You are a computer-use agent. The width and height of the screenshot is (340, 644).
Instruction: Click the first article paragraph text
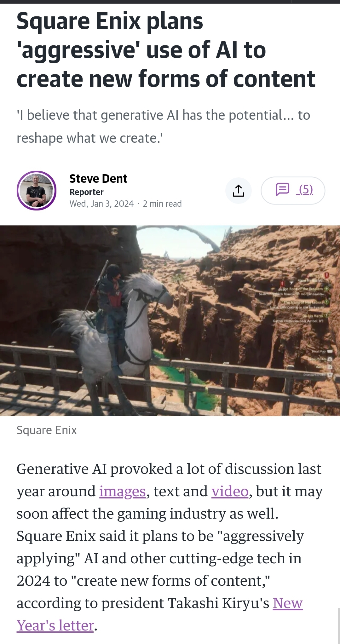170,547
